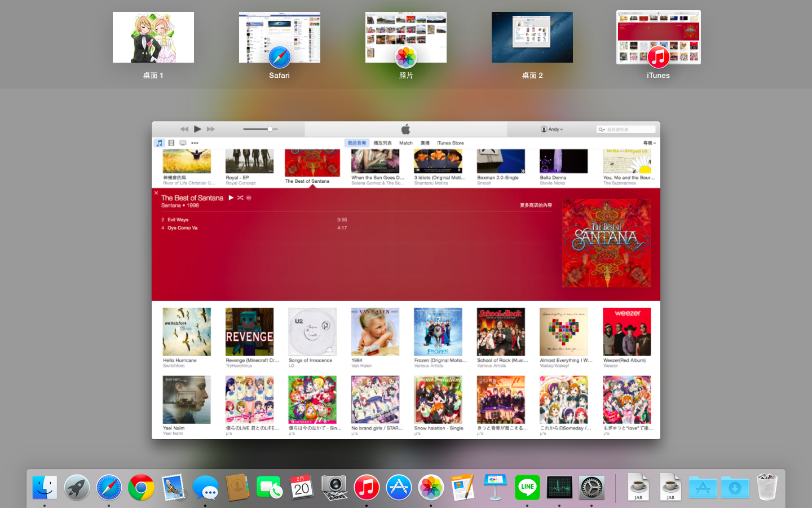Shuffle The Best of Santana album
Viewport: 812px width, 508px height.
click(x=240, y=198)
